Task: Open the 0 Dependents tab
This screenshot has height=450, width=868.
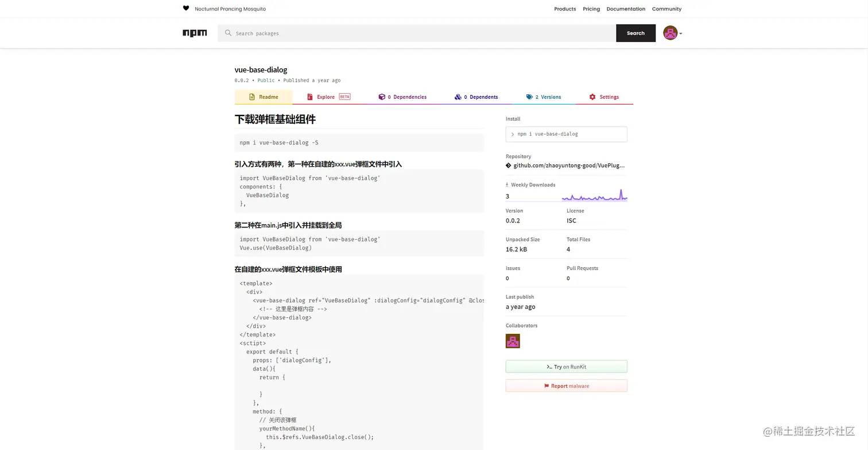Action: tap(476, 97)
